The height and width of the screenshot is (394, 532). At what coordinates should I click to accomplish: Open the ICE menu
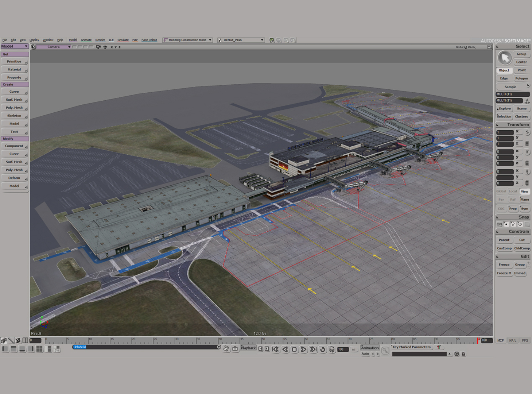(111, 40)
